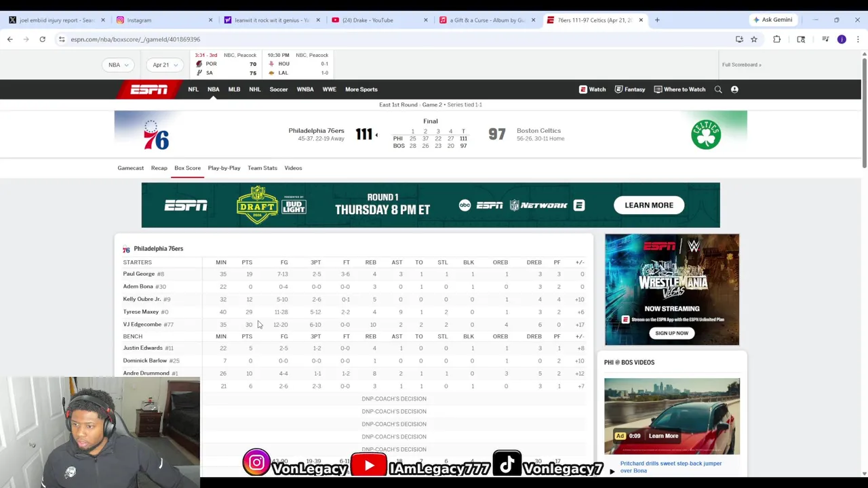This screenshot has width=868, height=488.
Task: Switch to Gamecast tab
Action: point(130,168)
